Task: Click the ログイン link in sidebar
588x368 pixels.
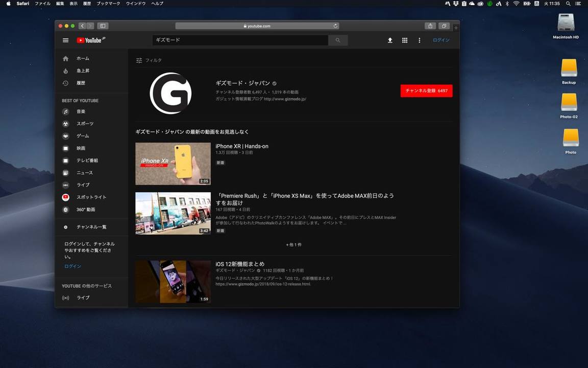Action: point(73,266)
